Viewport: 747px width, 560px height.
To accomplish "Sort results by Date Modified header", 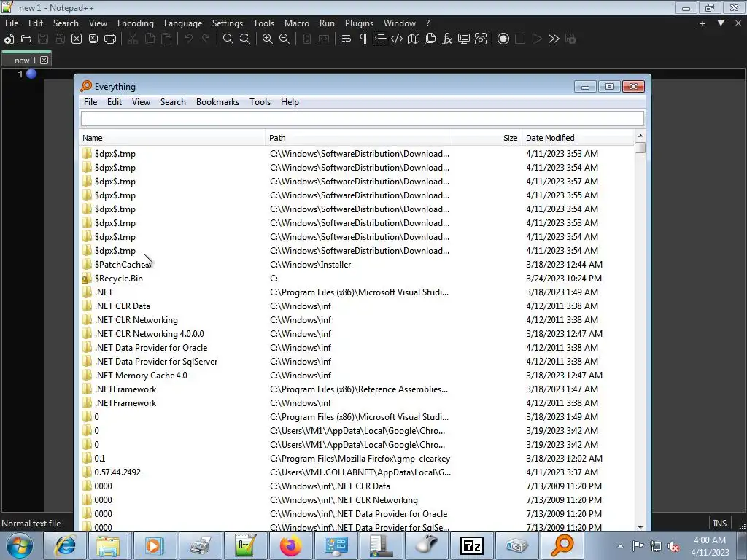I will [578, 138].
